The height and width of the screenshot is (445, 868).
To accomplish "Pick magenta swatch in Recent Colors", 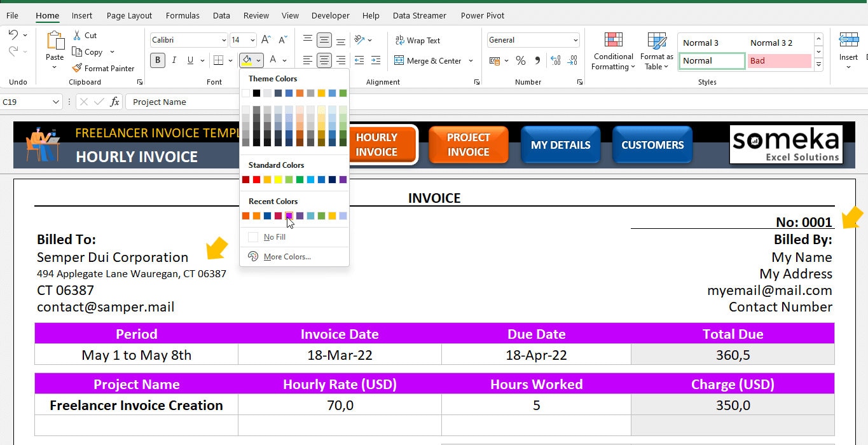I will click(289, 216).
